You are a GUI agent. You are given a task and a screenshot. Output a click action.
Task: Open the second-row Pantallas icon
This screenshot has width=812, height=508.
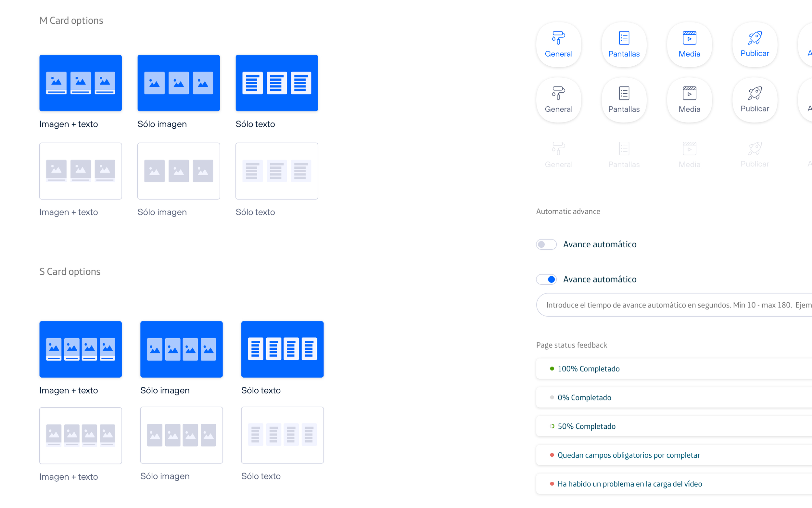click(x=624, y=100)
